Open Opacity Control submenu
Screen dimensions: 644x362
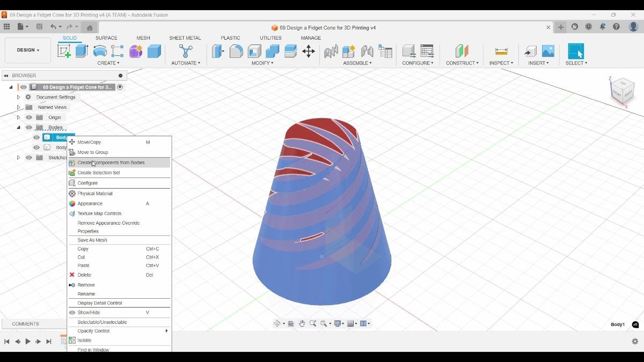tap(119, 331)
